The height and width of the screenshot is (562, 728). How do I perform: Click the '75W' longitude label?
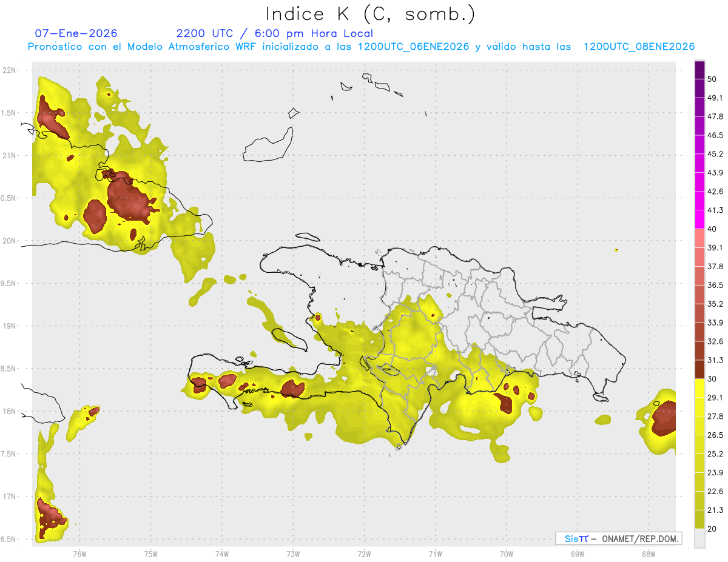coord(151,554)
